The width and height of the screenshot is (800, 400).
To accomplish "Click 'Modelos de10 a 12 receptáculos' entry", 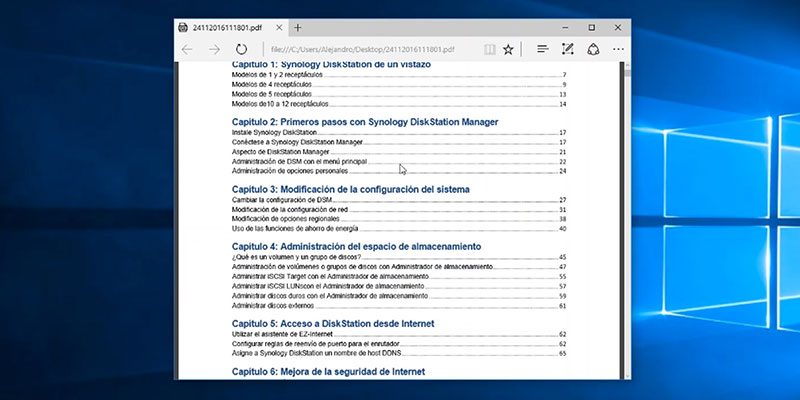I will [399, 104].
